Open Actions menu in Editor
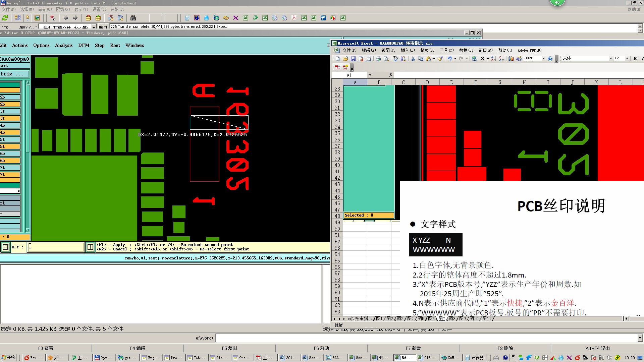Screen dimensions: 644x362 (x=20, y=45)
